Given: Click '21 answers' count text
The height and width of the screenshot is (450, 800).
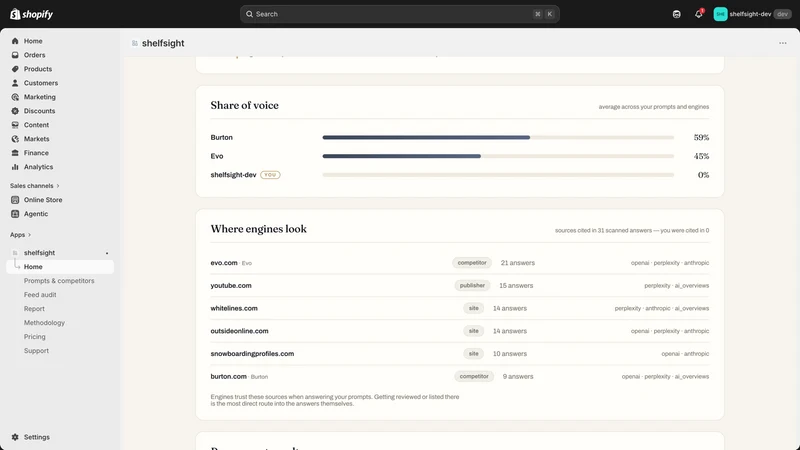Looking at the screenshot, I should click(x=517, y=263).
